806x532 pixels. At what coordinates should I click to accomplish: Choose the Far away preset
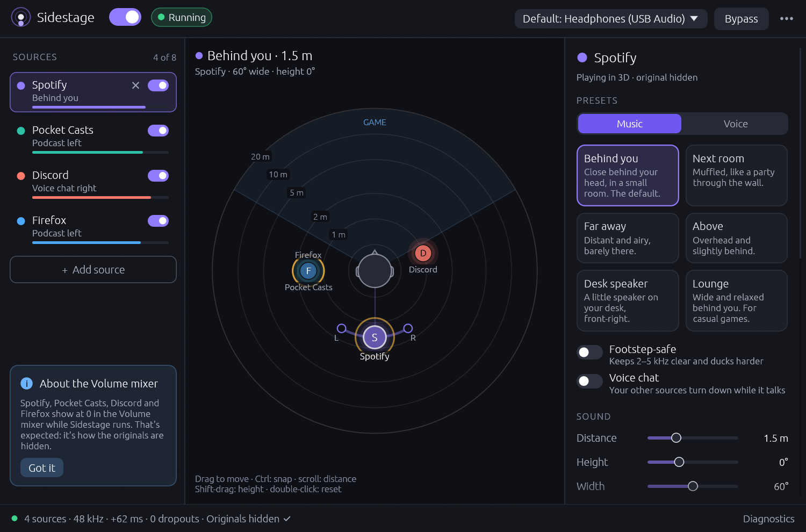(628, 238)
